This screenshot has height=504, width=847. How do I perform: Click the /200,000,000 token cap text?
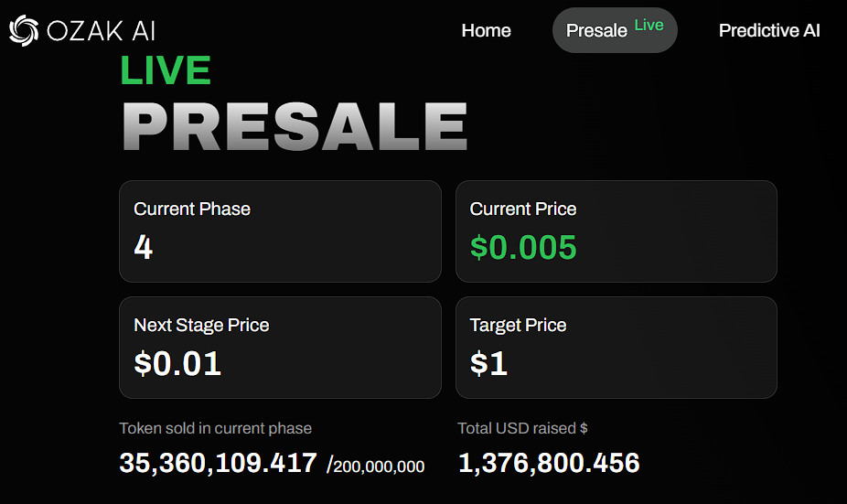pyautogui.click(x=375, y=466)
